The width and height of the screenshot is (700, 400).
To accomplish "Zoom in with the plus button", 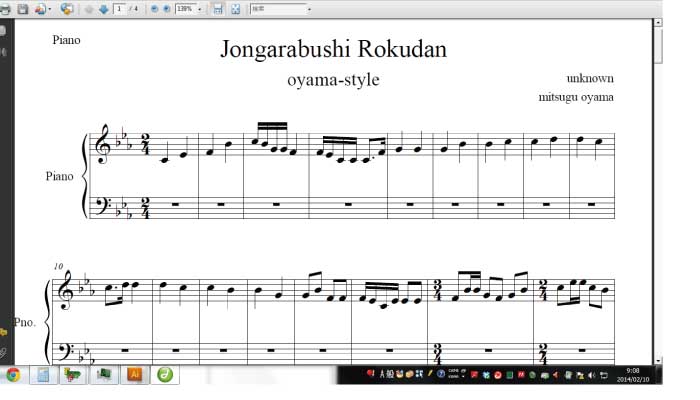I will [x=167, y=9].
